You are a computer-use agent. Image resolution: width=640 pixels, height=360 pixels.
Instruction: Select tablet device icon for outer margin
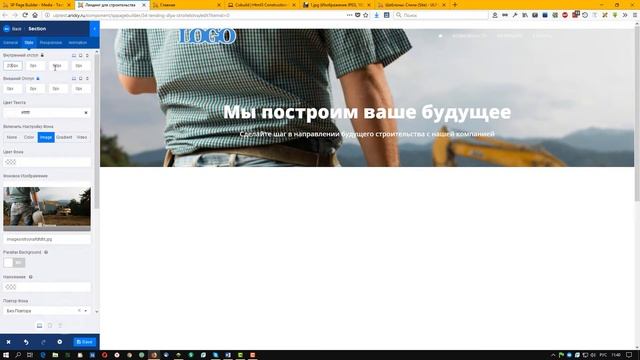80,78
